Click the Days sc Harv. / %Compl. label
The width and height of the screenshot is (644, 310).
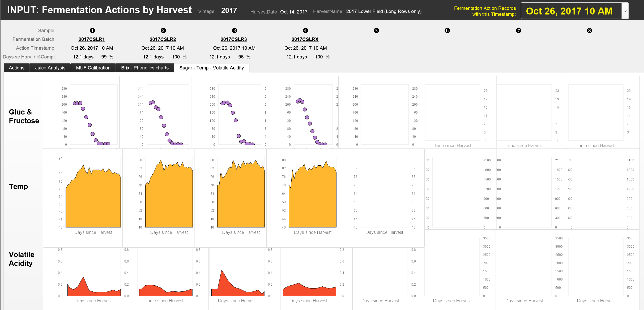tap(29, 57)
